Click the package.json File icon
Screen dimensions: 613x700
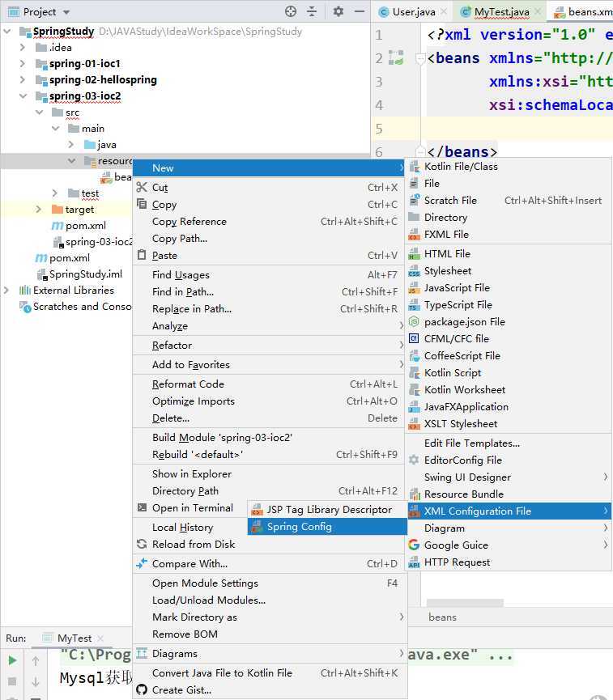(414, 321)
